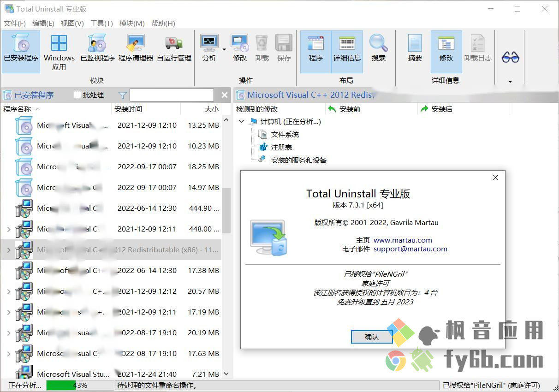Select the program sized 14.97 MB
This screenshot has height=392, width=559.
(111, 187)
